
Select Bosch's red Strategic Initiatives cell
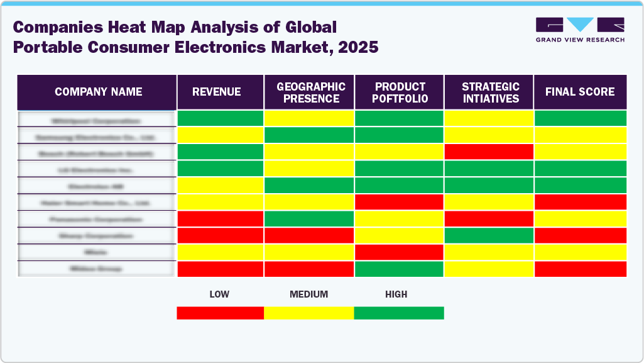[489, 153]
